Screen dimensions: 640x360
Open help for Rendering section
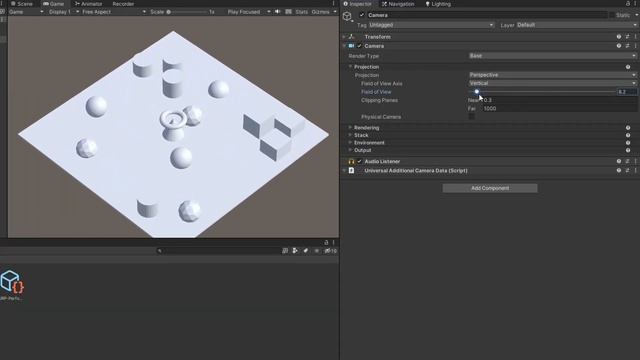628,128
